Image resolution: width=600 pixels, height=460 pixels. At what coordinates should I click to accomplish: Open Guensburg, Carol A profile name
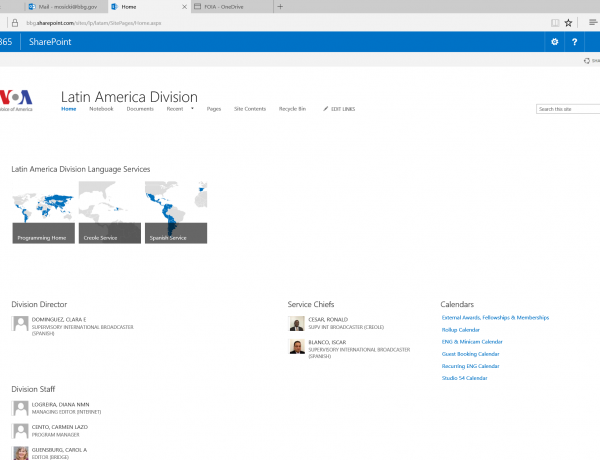[x=59, y=450]
